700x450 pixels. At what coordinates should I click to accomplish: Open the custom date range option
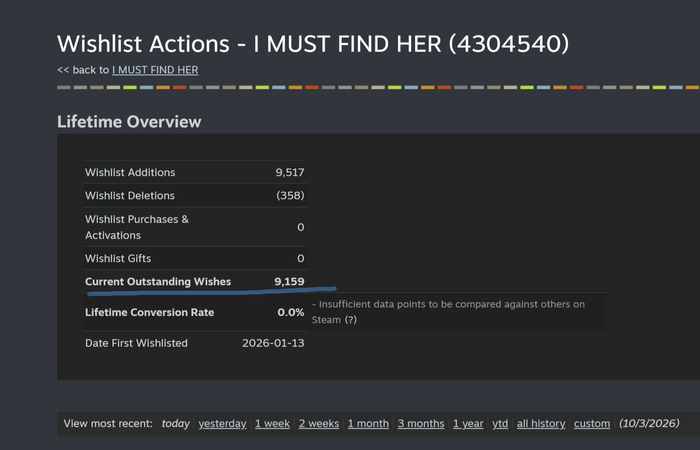coord(592,424)
